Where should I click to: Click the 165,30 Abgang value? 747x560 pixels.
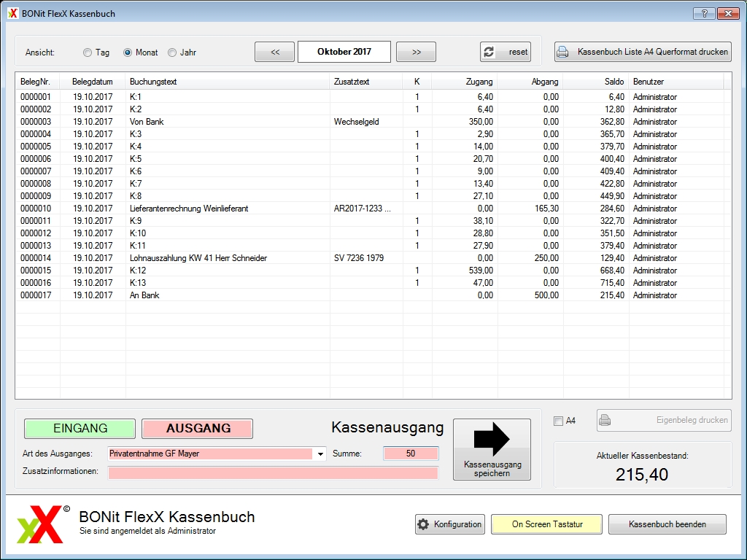[546, 209]
